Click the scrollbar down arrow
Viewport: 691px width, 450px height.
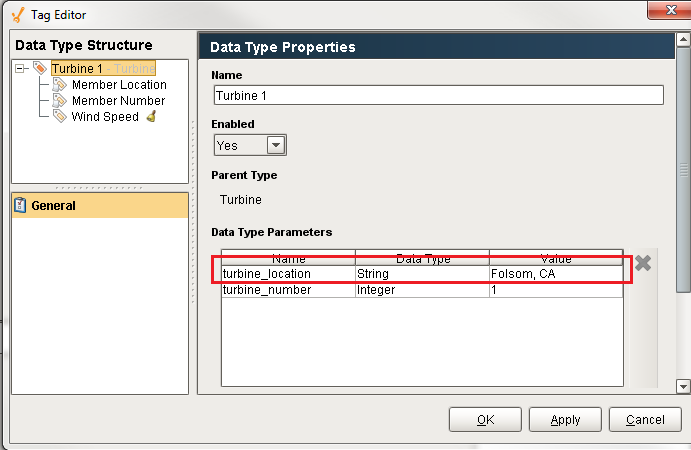pyautogui.click(x=683, y=386)
